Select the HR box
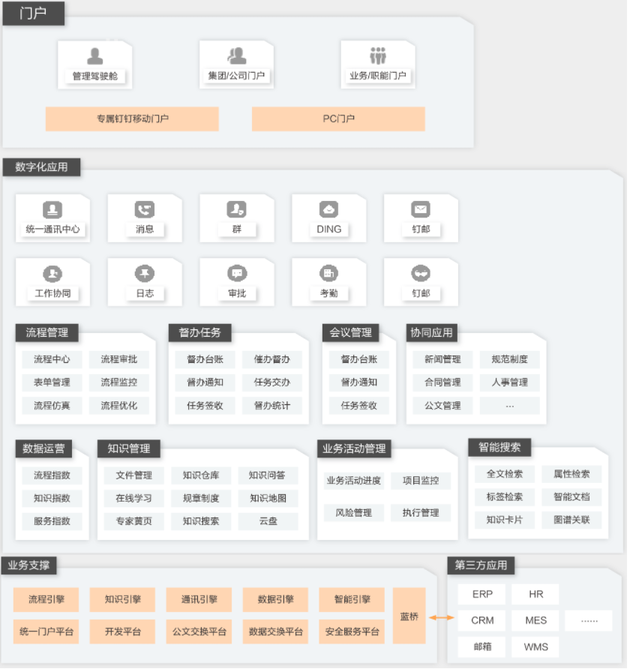 tap(536, 596)
